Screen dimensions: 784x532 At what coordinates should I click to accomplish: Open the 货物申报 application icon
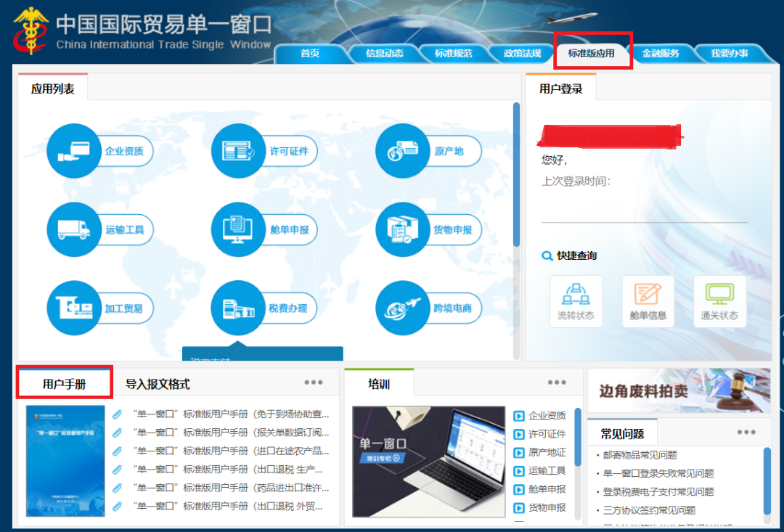click(403, 229)
